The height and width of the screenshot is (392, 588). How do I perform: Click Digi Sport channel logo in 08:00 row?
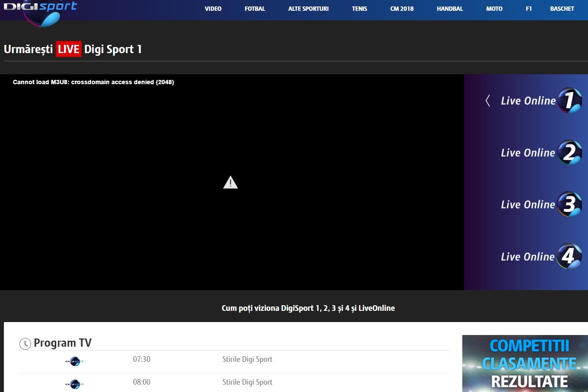coord(75,384)
